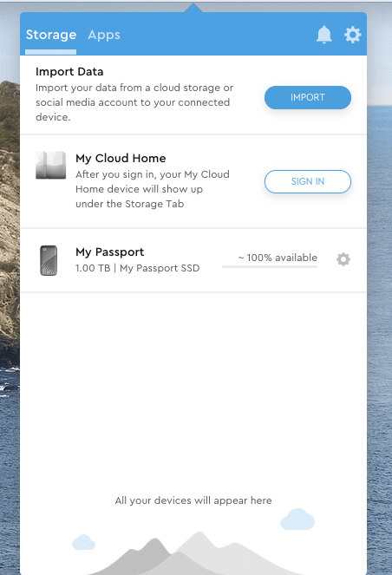392x575 pixels.
Task: Open the notifications bell icon
Action: 323,35
